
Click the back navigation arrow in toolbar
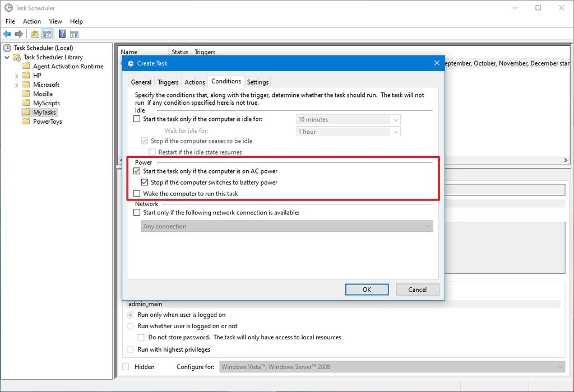(7, 34)
